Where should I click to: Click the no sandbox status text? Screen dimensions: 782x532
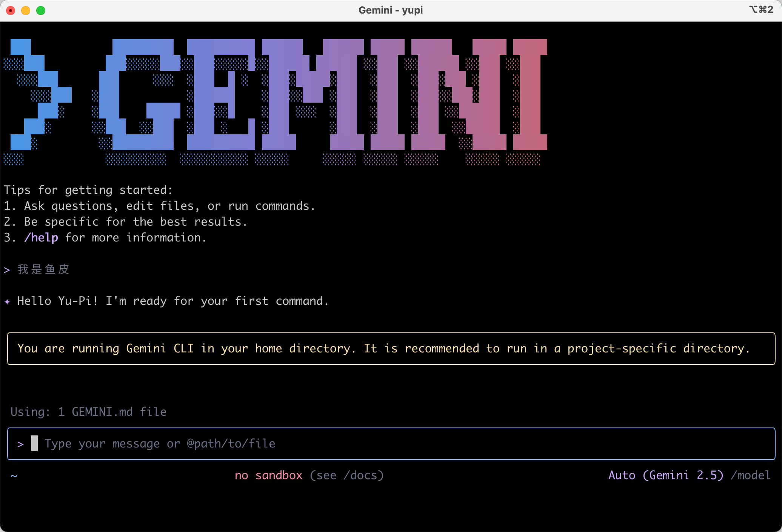coord(268,475)
